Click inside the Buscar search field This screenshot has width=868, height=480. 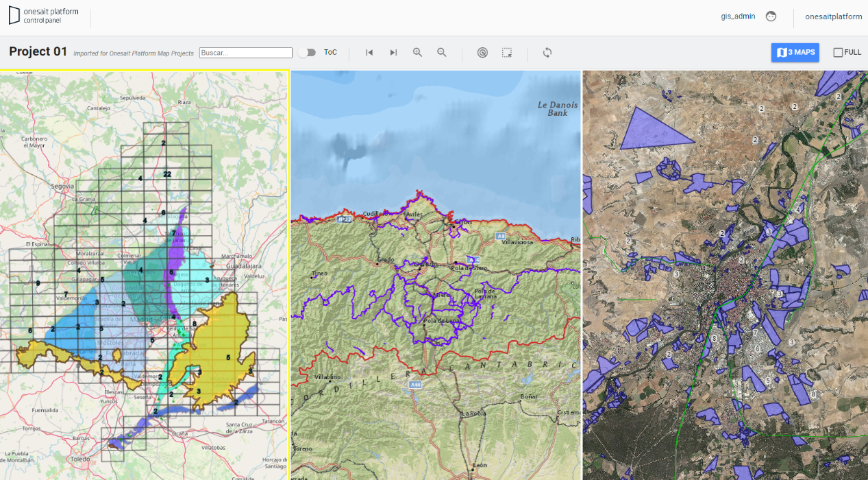pyautogui.click(x=245, y=52)
